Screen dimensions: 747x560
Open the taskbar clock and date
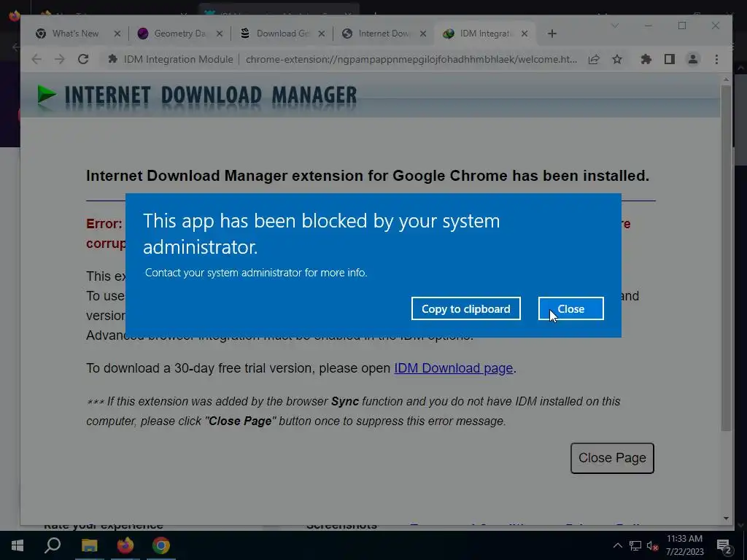(x=684, y=545)
